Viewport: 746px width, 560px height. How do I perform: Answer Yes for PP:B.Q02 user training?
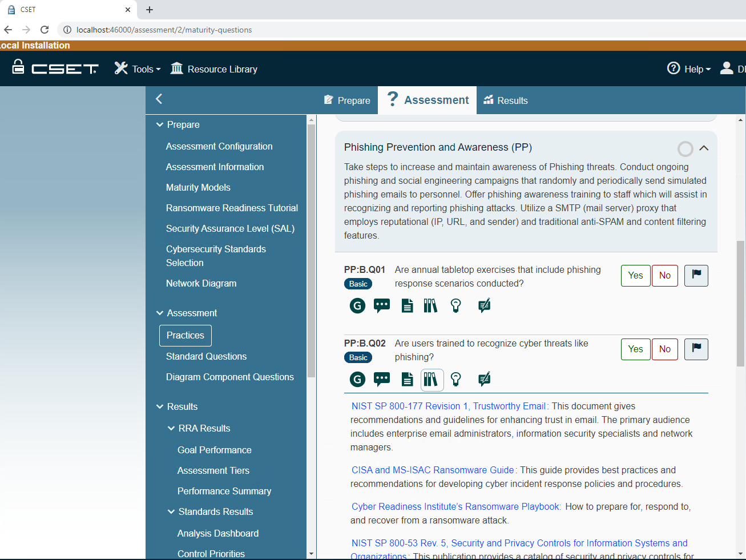[635, 349]
